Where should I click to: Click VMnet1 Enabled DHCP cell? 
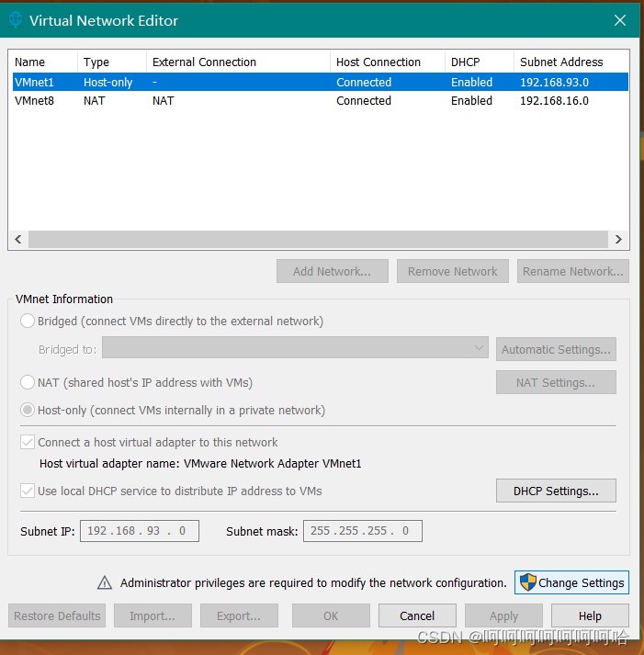[471, 82]
